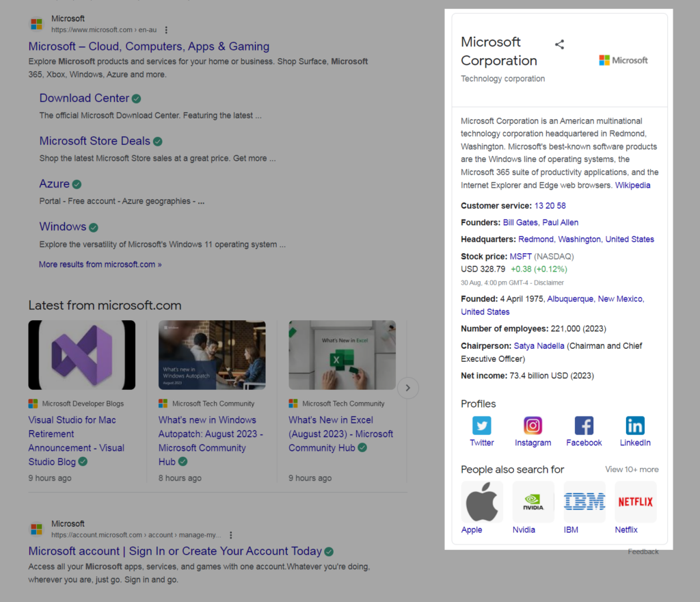Open the Download Center sitelink
This screenshot has height=602, width=700.
84,99
